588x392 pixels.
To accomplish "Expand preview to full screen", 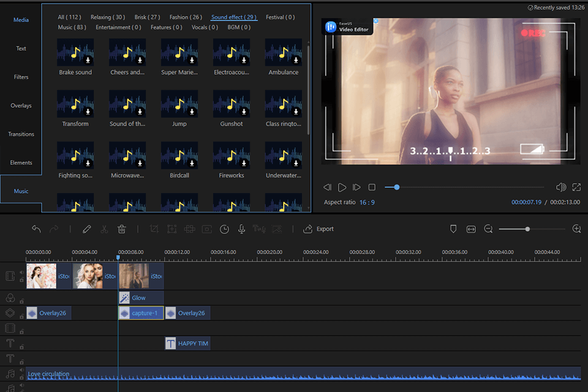I will pyautogui.click(x=576, y=187).
